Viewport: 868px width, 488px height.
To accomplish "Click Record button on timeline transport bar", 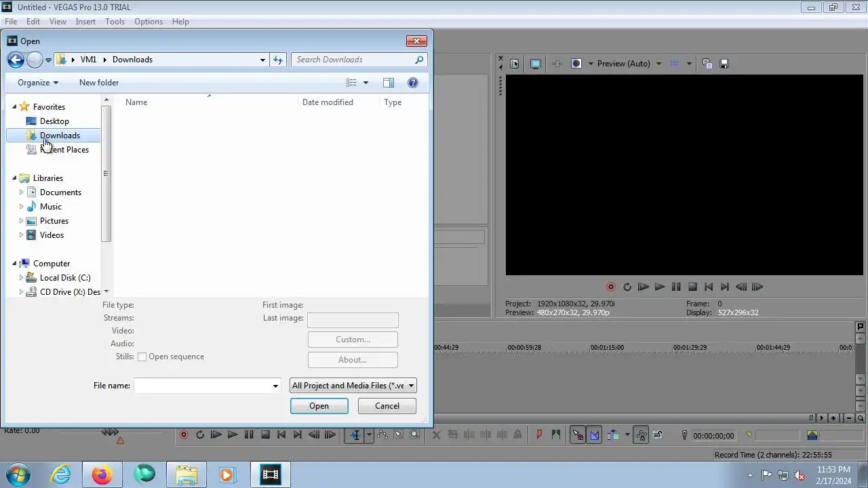I will pos(184,434).
